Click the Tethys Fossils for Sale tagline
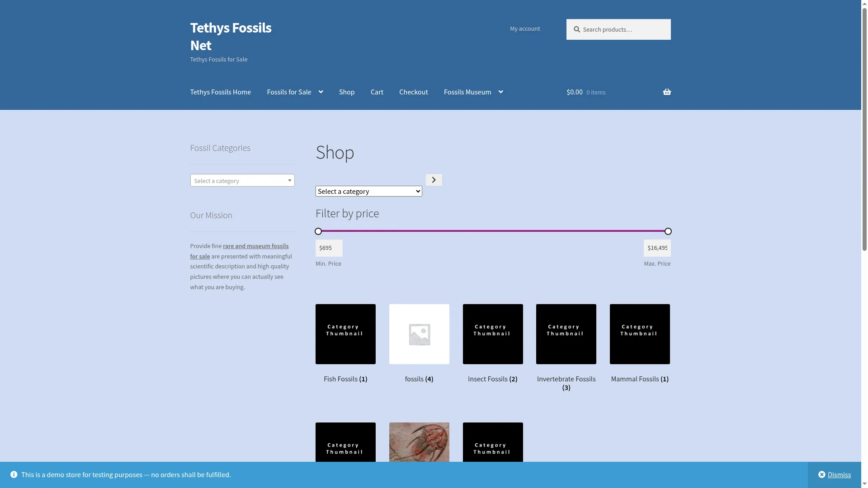 pyautogui.click(x=219, y=59)
